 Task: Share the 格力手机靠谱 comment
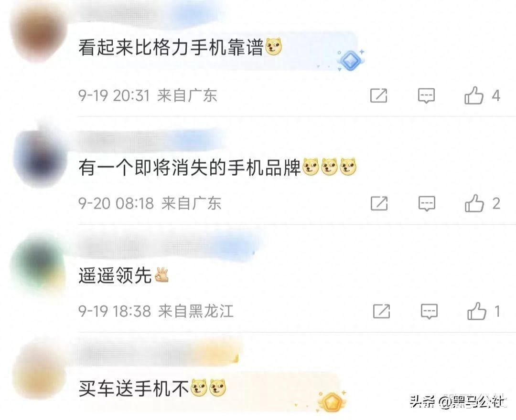pyautogui.click(x=378, y=95)
